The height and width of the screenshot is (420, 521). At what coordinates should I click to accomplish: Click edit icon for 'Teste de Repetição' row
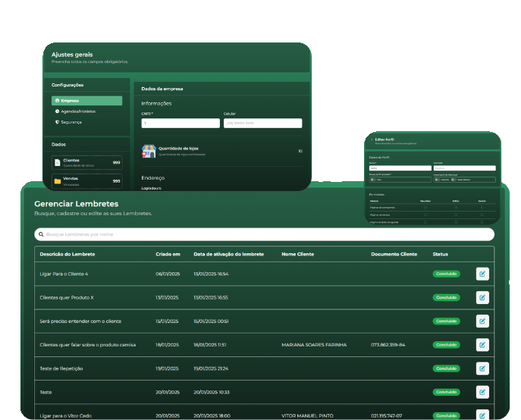coord(482,368)
